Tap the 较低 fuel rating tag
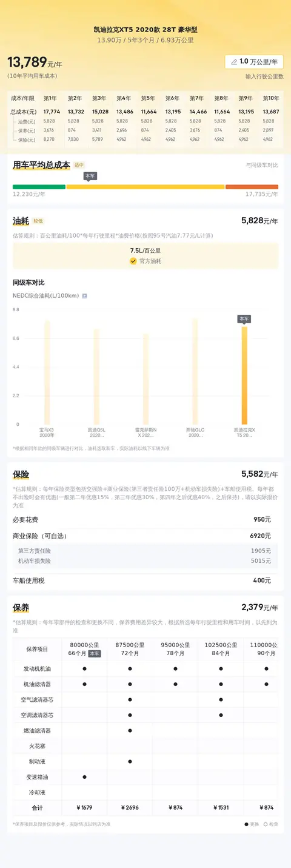 click(38, 221)
